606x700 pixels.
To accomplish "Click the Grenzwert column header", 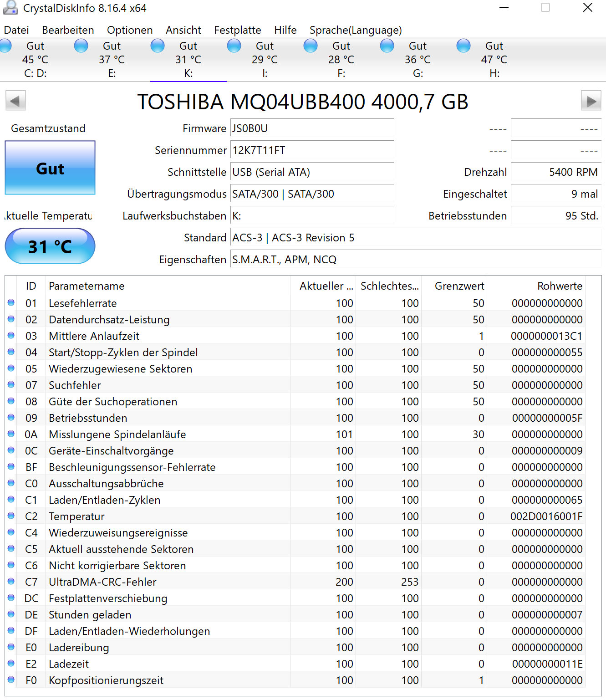I will coord(454,286).
